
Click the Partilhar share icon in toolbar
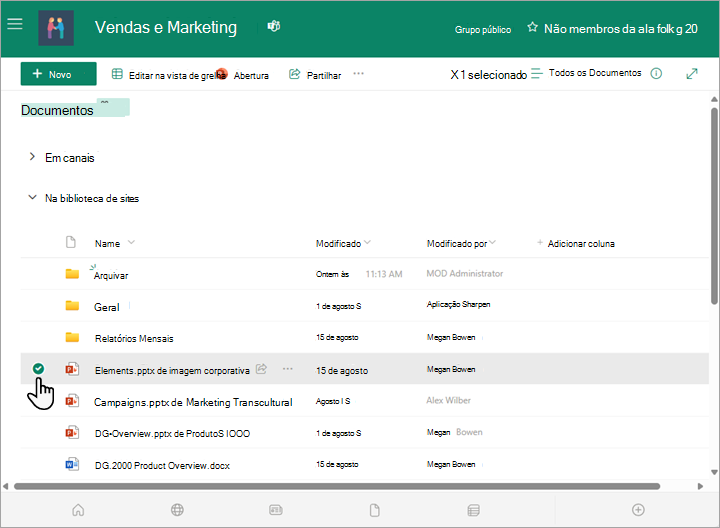pyautogui.click(x=294, y=74)
